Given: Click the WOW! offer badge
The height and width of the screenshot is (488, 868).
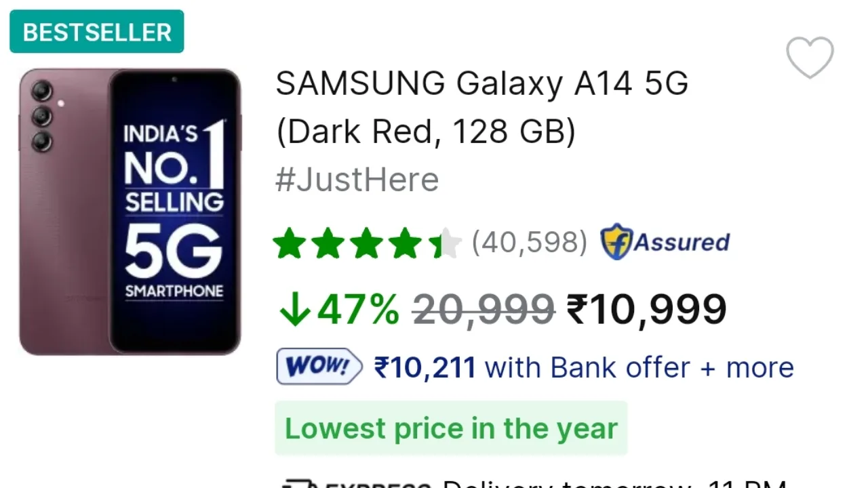Looking at the screenshot, I should pyautogui.click(x=319, y=367).
